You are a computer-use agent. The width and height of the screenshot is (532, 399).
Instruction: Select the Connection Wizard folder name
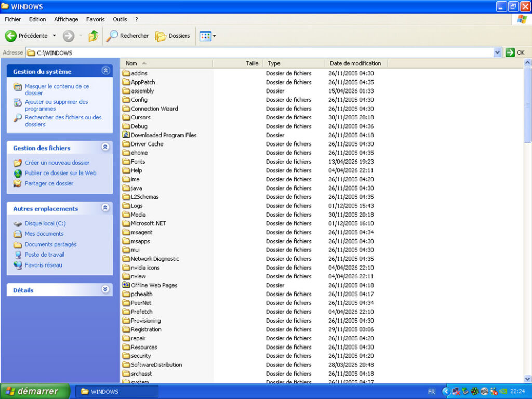pyautogui.click(x=154, y=109)
